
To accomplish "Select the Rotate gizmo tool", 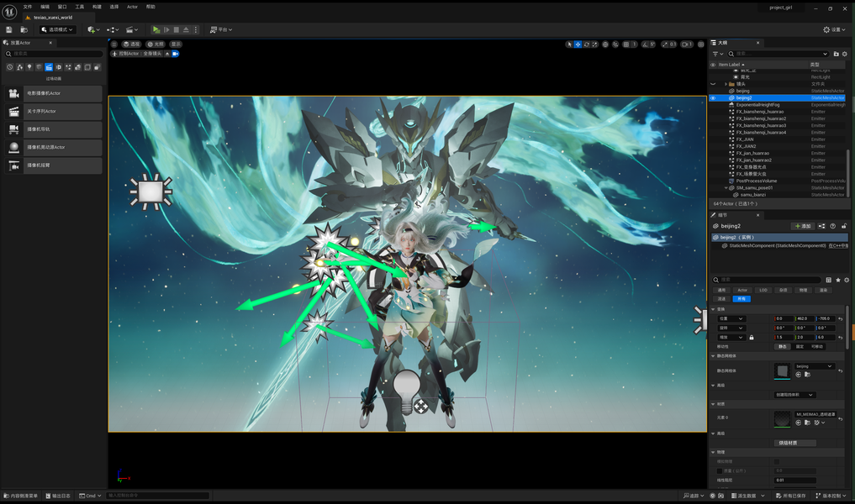I will 587,45.
